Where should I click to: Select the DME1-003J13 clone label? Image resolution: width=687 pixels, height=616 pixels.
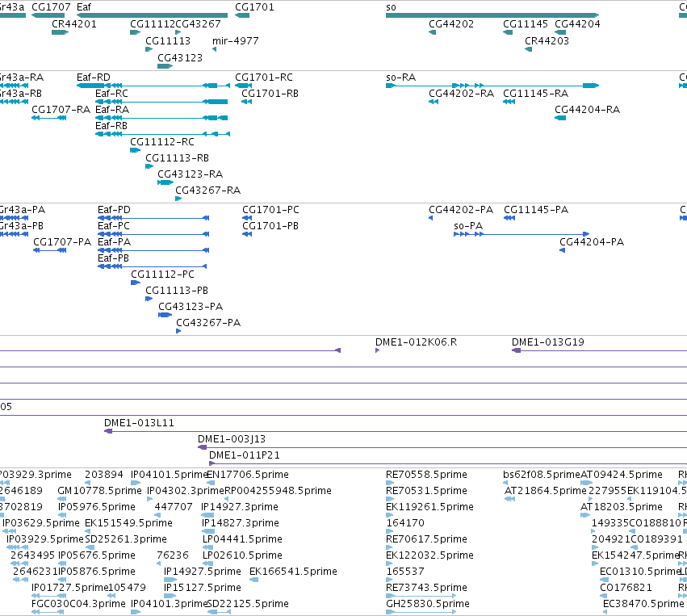click(x=232, y=440)
